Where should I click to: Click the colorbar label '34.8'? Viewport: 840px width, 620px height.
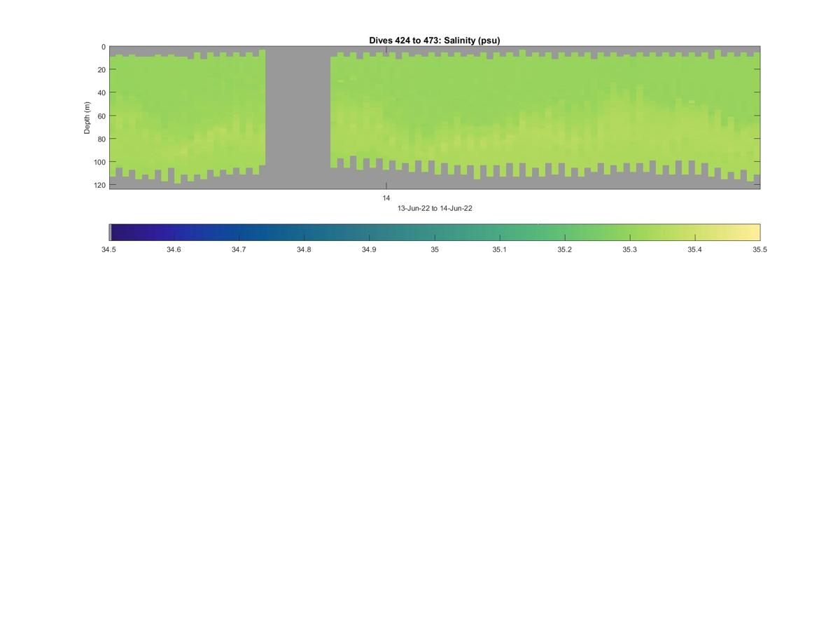[x=304, y=249]
